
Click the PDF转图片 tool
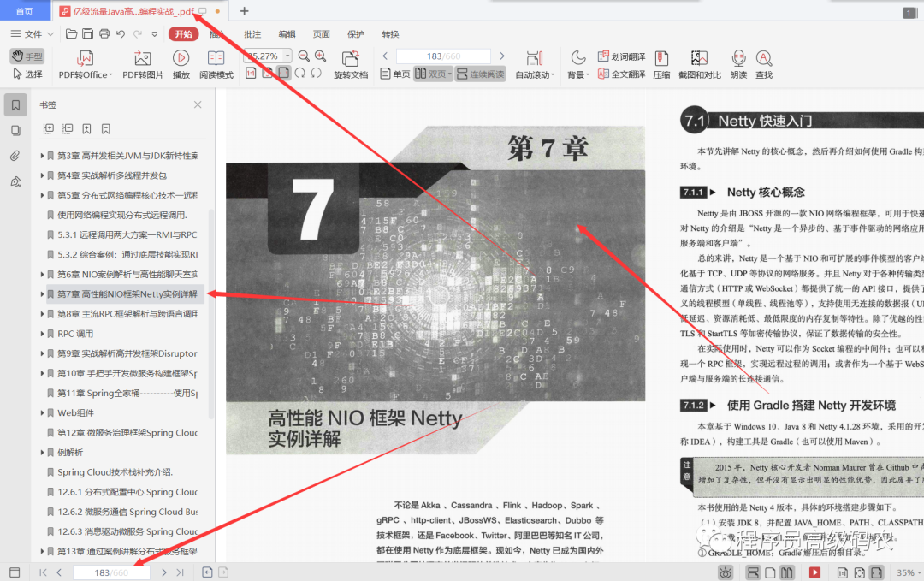pos(143,65)
